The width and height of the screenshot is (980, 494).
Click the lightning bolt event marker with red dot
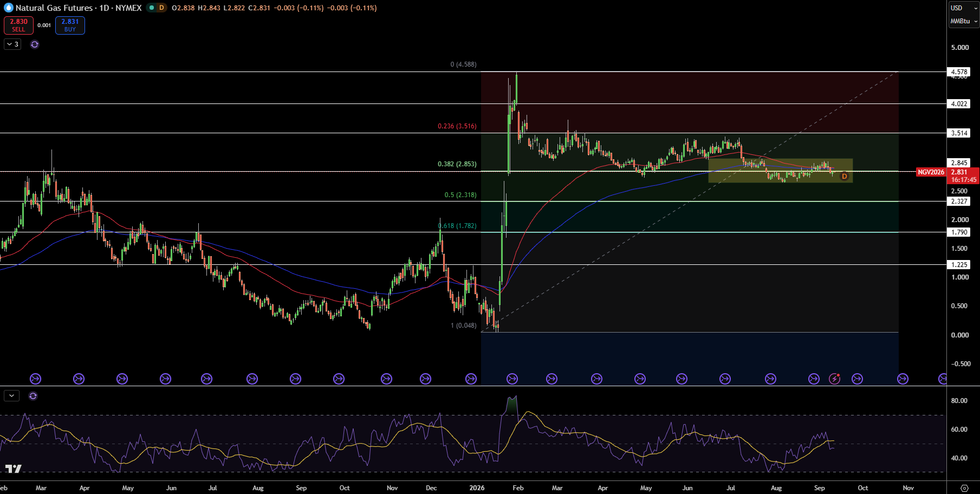click(835, 379)
